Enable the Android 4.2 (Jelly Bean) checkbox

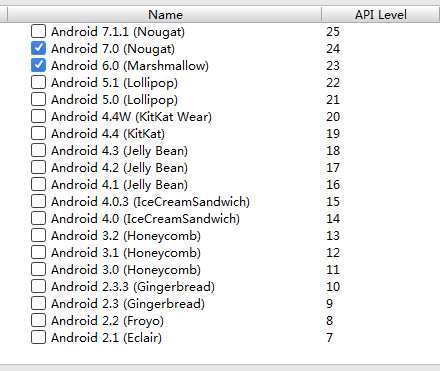[x=38, y=167]
